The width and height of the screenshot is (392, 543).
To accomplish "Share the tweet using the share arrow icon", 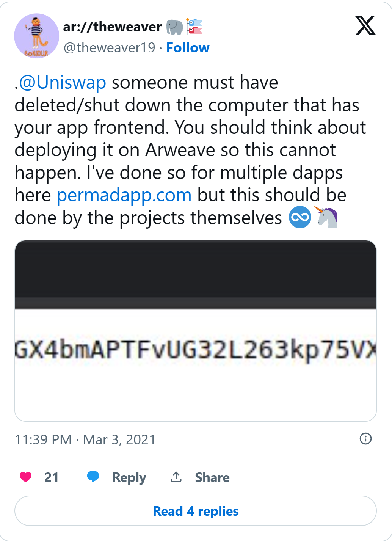I will (x=176, y=477).
